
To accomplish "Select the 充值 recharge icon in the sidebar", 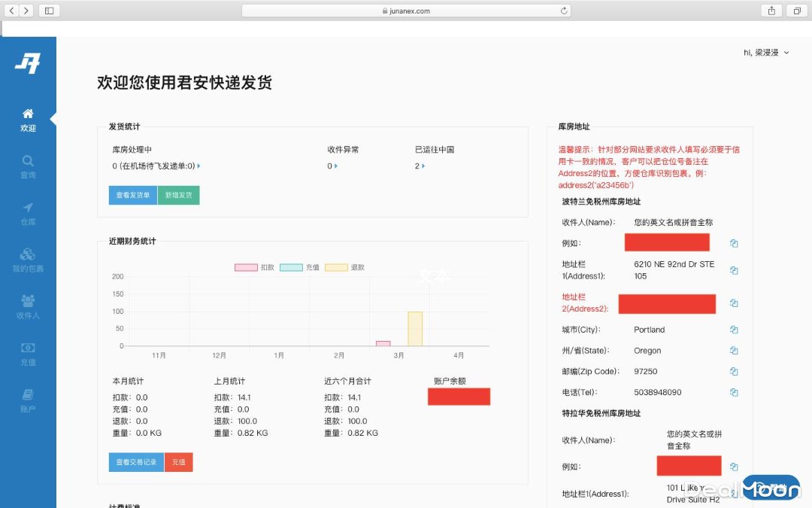I will point(28,353).
